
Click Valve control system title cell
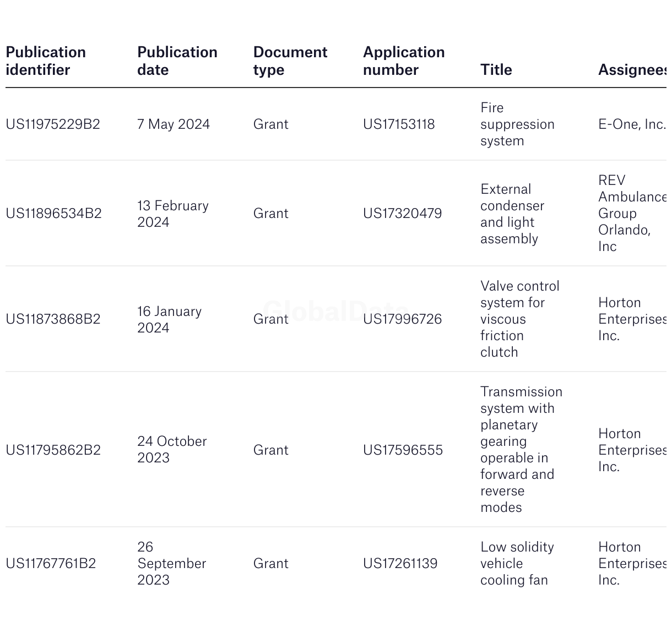click(519, 319)
